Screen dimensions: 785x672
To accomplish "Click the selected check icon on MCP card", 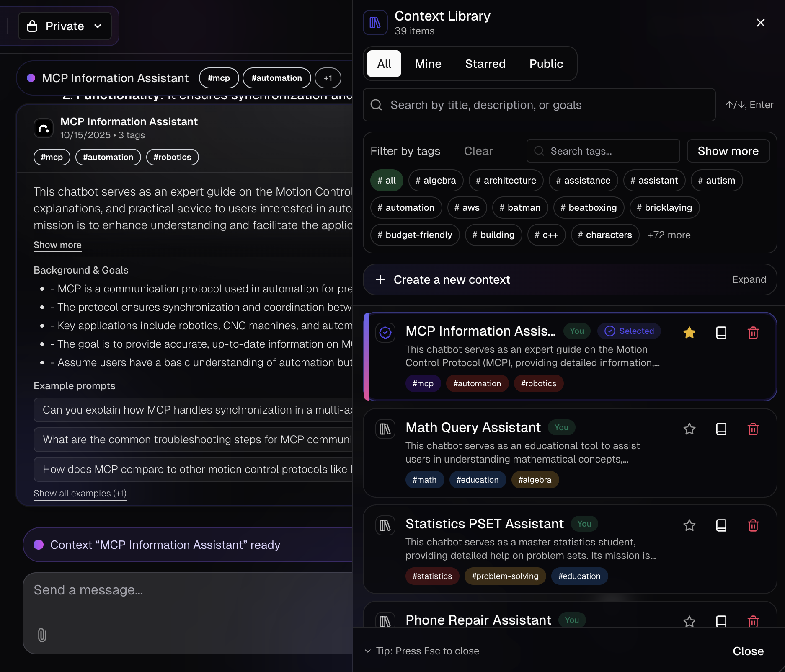I will click(x=385, y=333).
